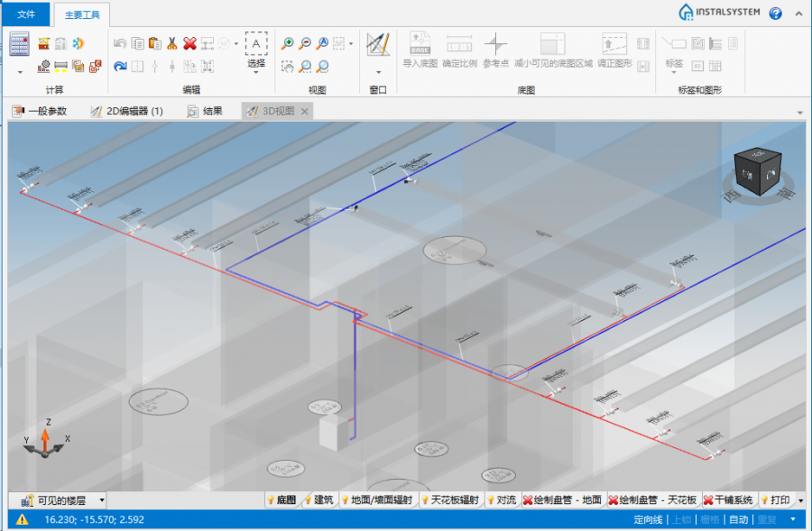Select the scissors cut tool
The image size is (812, 531).
point(171,43)
